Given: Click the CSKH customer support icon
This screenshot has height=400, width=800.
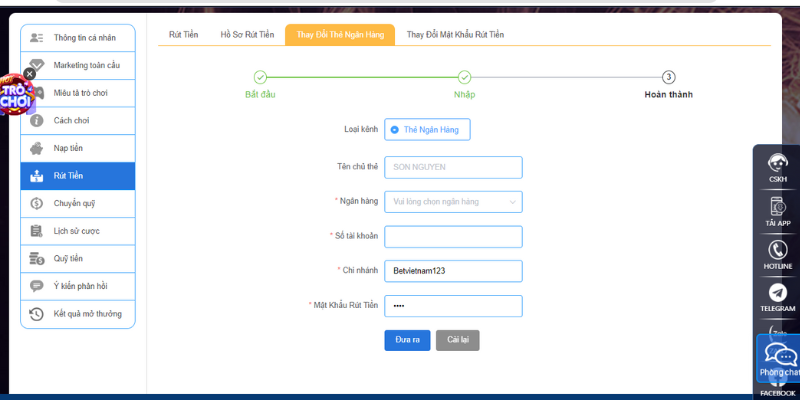Looking at the screenshot, I should point(777,164).
